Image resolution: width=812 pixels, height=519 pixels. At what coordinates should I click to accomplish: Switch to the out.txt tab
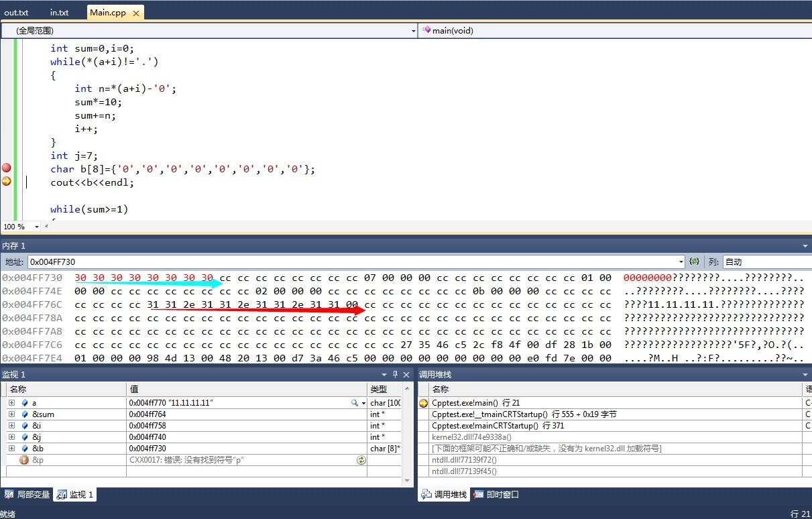17,12
